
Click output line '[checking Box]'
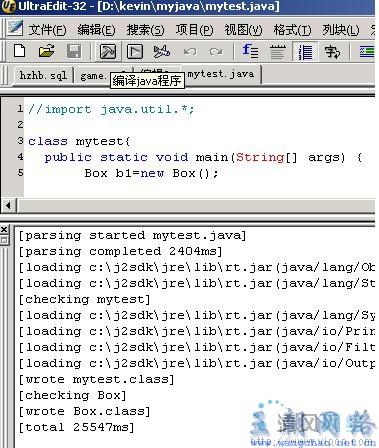tap(72, 396)
